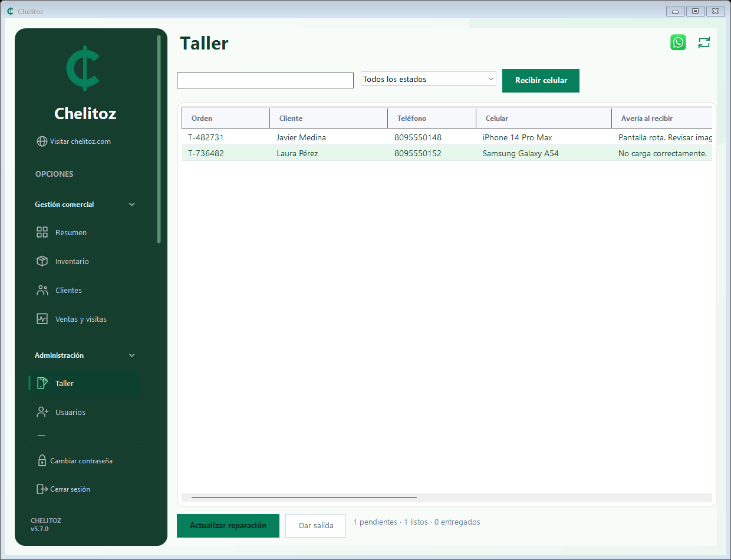The width and height of the screenshot is (731, 560).
Task: Click the Chelitoz ¢ logo in the sidebar
Action: [x=83, y=68]
